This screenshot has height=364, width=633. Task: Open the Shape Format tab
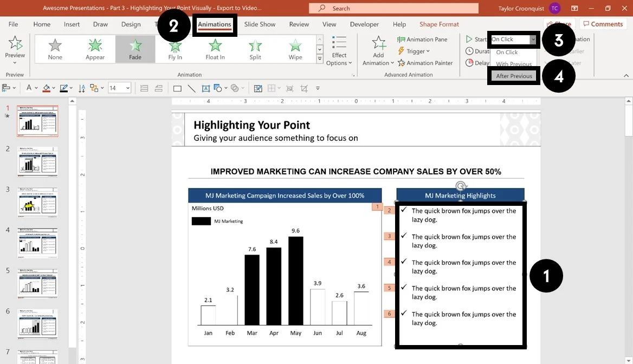pyautogui.click(x=439, y=24)
